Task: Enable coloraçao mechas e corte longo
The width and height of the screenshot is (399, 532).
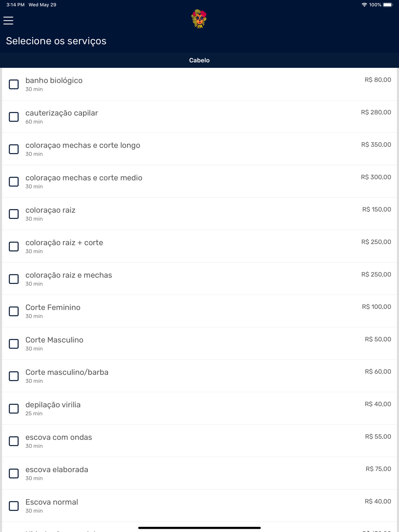Action: 14,149
